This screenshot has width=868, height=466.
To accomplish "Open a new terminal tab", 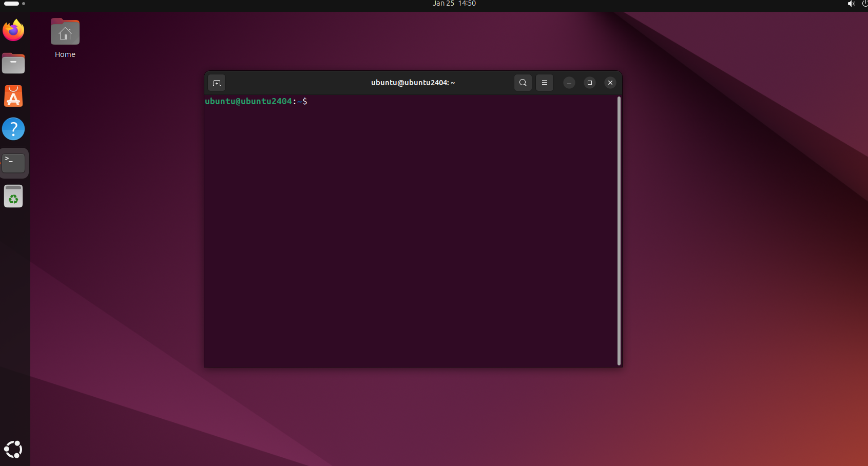I will point(217,83).
